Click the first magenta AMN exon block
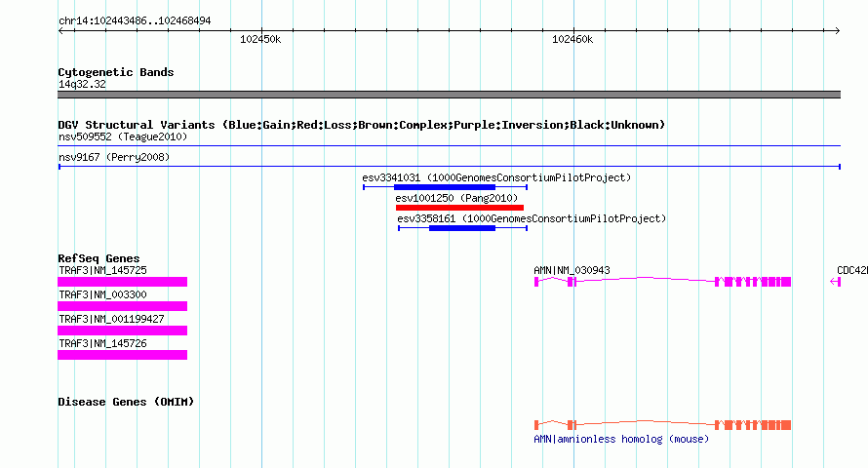 [536, 282]
